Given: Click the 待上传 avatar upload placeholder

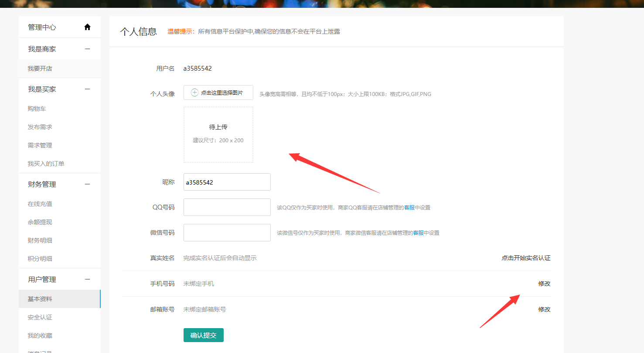Looking at the screenshot, I should 218,134.
